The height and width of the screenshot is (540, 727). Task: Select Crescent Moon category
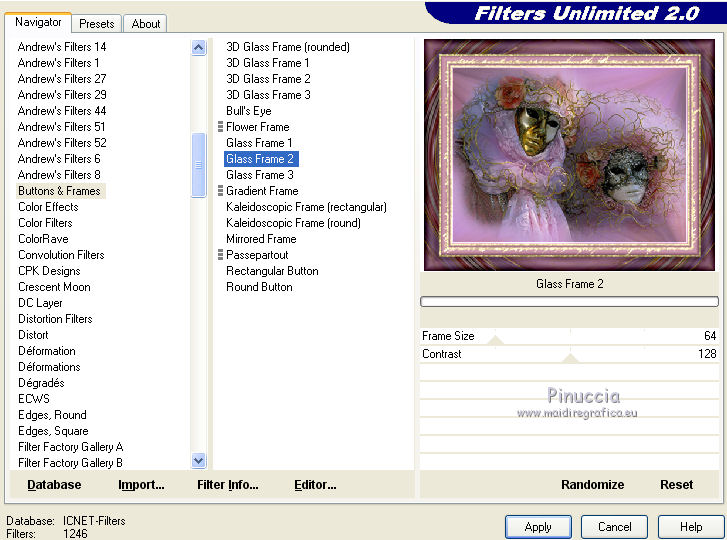click(x=54, y=286)
